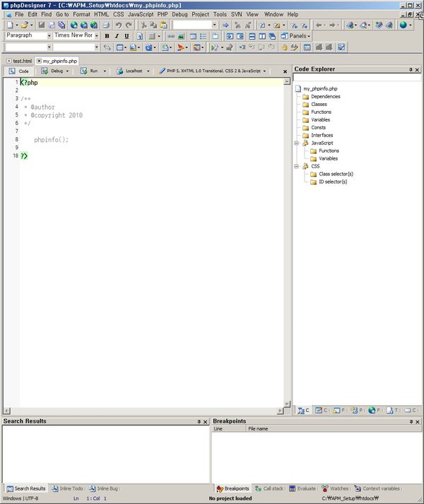The width and height of the screenshot is (424, 504).
Task: Click the Open file folder icon
Action: [x=25, y=25]
